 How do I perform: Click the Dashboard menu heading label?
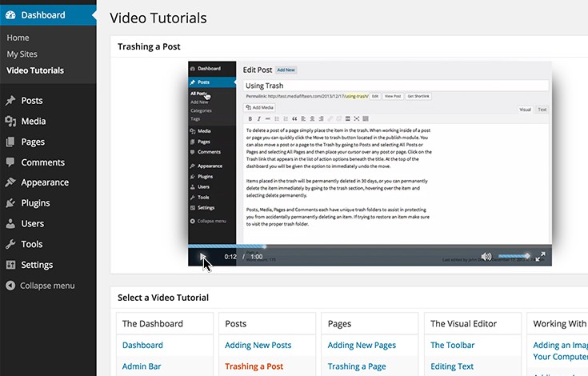43,15
